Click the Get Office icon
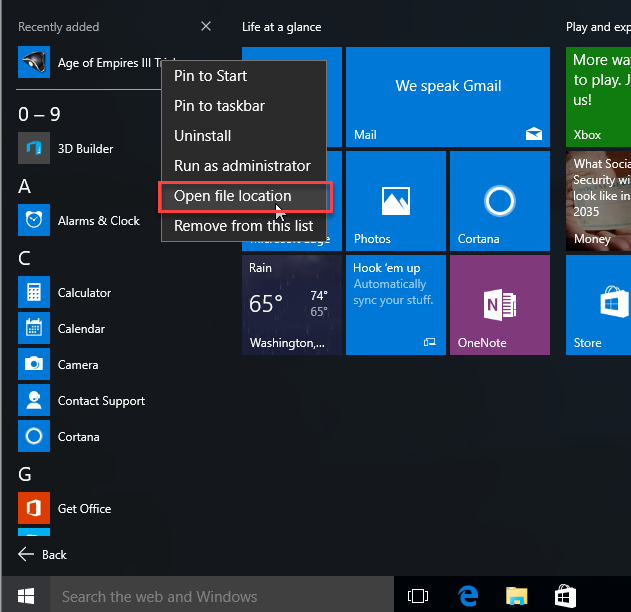Screen dimensions: 631x612 pyautogui.click(x=34, y=508)
